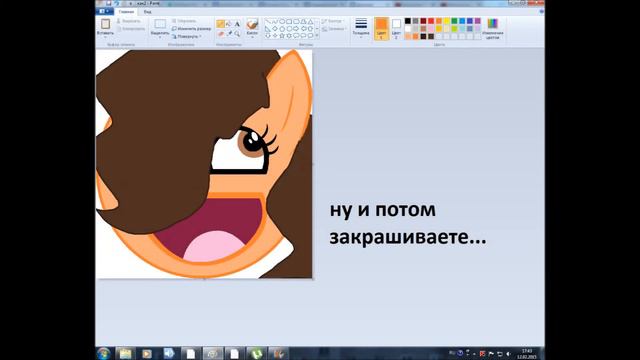This screenshot has height=360, width=640.
Task: Click the Вырезать cut button
Action: [x=129, y=21]
